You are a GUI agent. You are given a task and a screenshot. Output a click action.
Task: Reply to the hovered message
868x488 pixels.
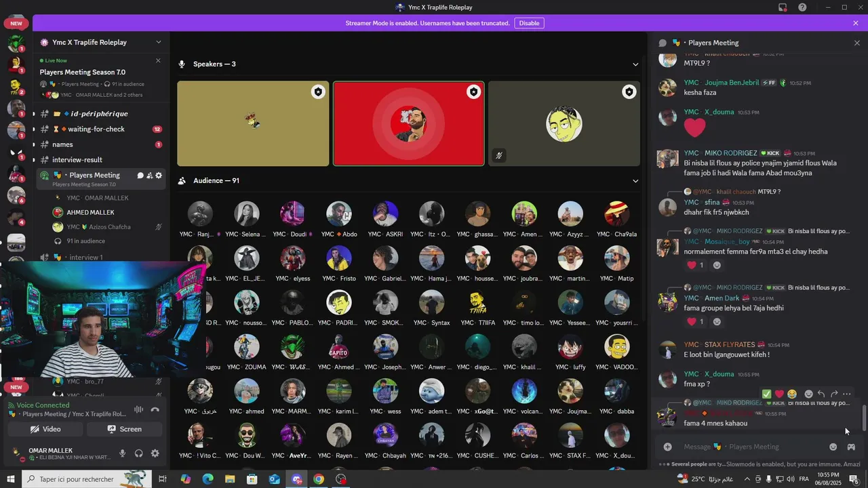tap(821, 394)
